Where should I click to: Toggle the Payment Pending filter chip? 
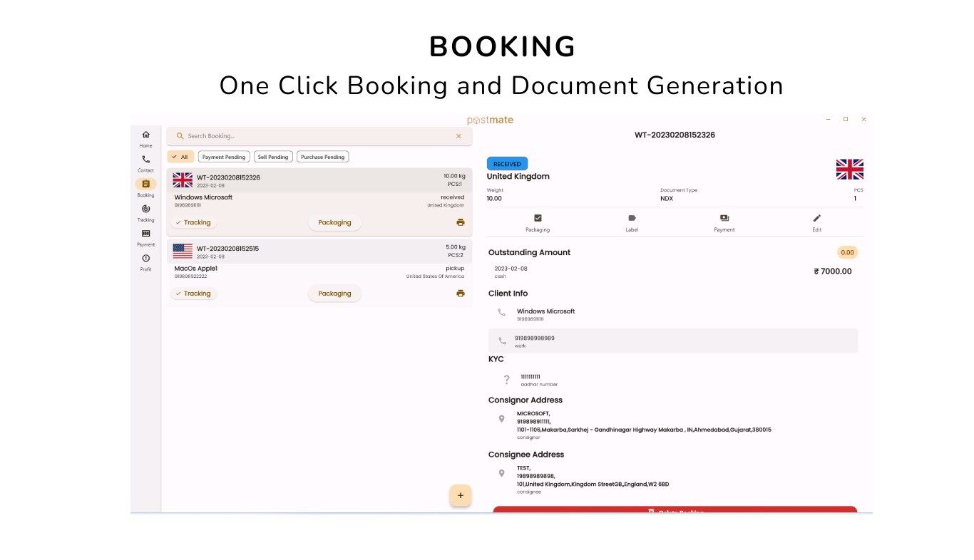point(224,157)
